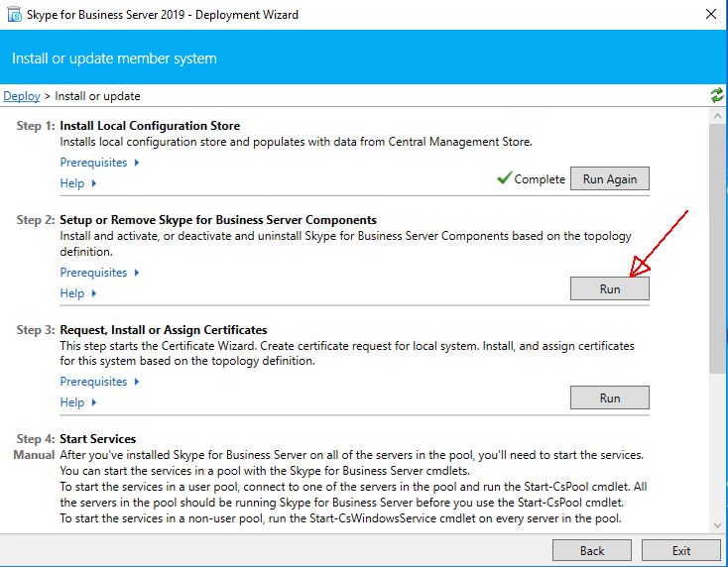The height and width of the screenshot is (567, 728).
Task: Click the 'Setup or Remove Skype for Business Server Components' heading
Action: (218, 220)
